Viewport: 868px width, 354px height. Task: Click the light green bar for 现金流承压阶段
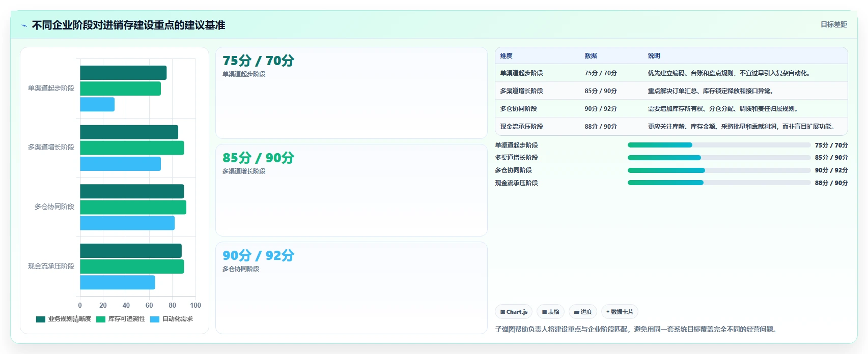132,267
